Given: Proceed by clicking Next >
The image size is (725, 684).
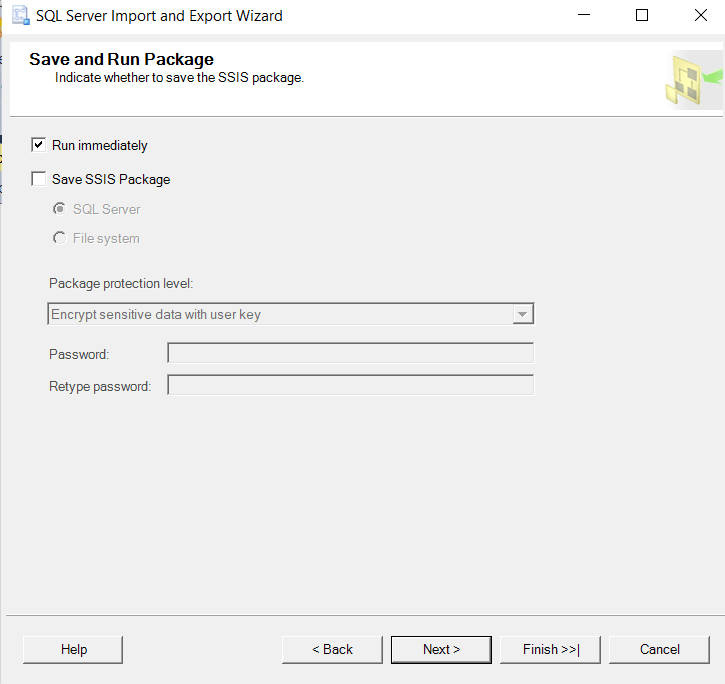Looking at the screenshot, I should coord(441,650).
